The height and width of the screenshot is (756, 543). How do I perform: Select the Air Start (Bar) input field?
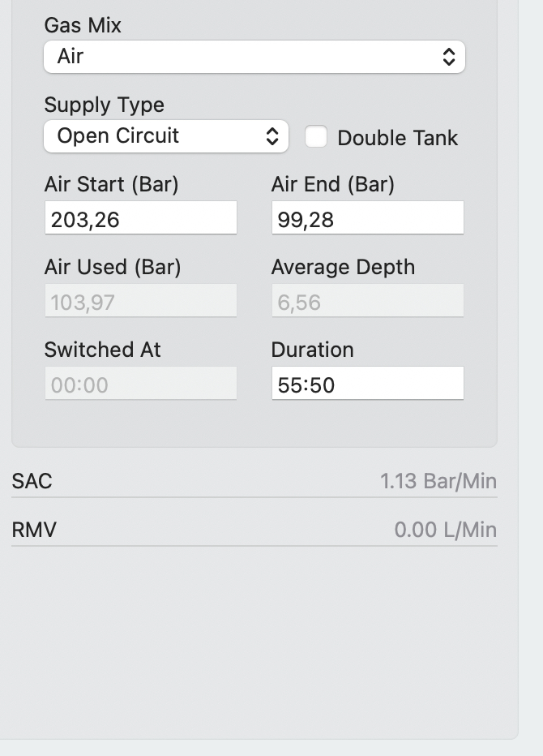pyautogui.click(x=141, y=218)
